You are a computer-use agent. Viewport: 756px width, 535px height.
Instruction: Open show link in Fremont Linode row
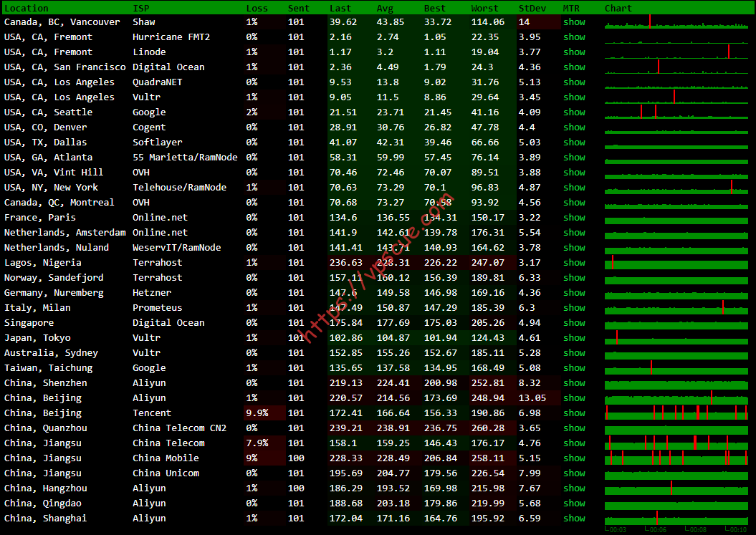[574, 52]
